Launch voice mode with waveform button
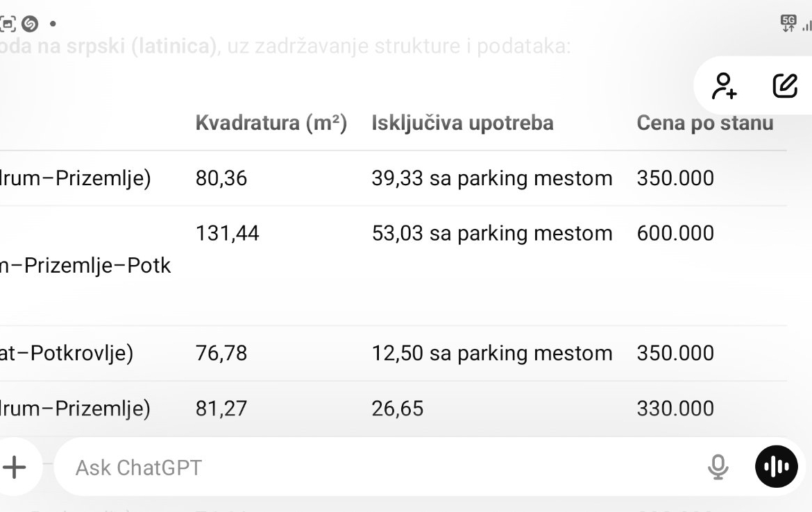The image size is (812, 512). (x=777, y=466)
